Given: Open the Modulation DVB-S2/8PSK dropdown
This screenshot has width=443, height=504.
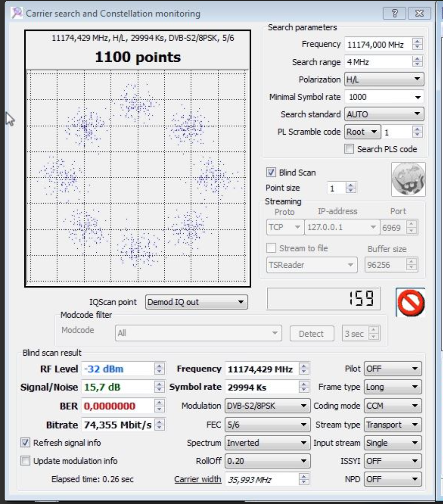Looking at the screenshot, I should [x=267, y=406].
